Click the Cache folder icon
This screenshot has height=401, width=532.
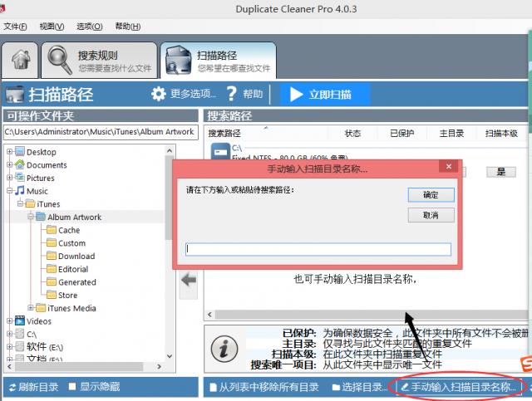tap(52, 230)
